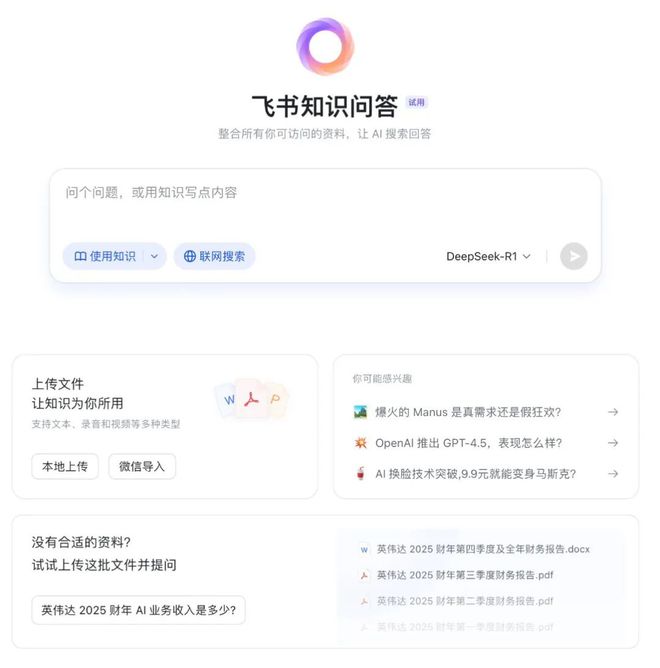Click PDF icon of third-quarter report
Image resolution: width=660 pixels, height=668 pixels.
364,576
